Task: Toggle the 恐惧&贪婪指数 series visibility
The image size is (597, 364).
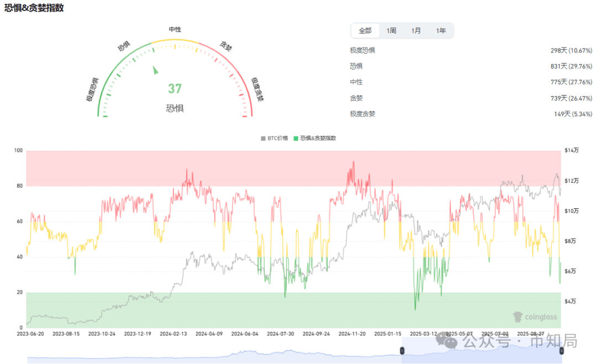Action: click(315, 138)
